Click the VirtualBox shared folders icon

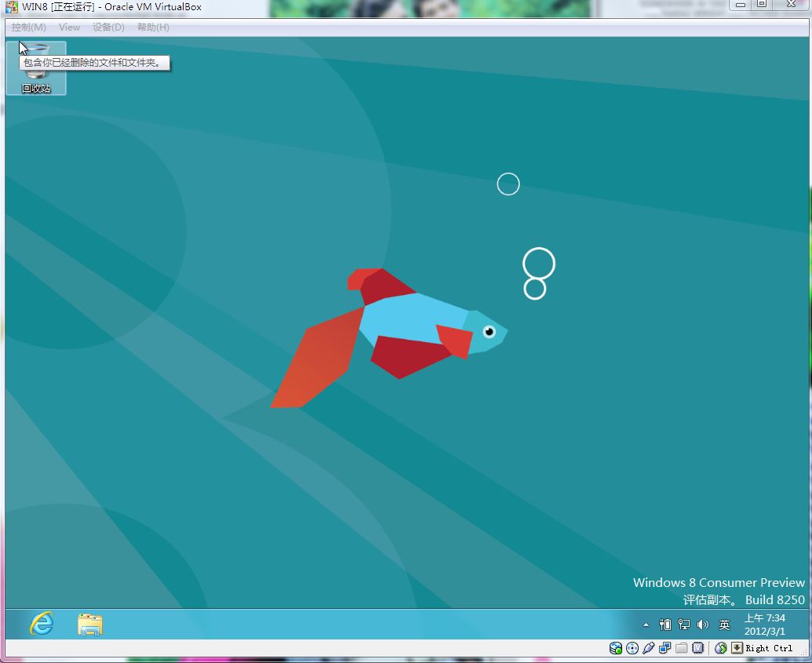coord(681,648)
